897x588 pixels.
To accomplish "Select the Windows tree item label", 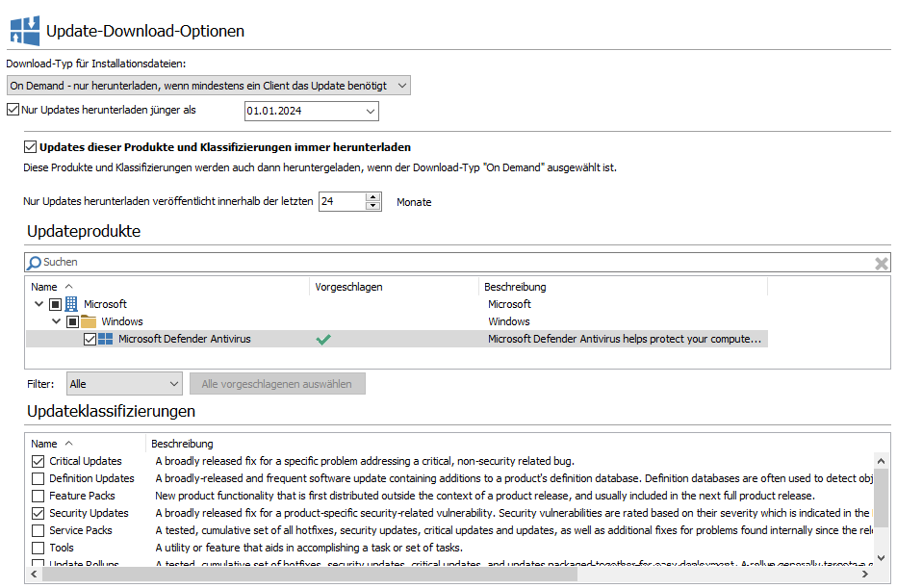I will 122,321.
